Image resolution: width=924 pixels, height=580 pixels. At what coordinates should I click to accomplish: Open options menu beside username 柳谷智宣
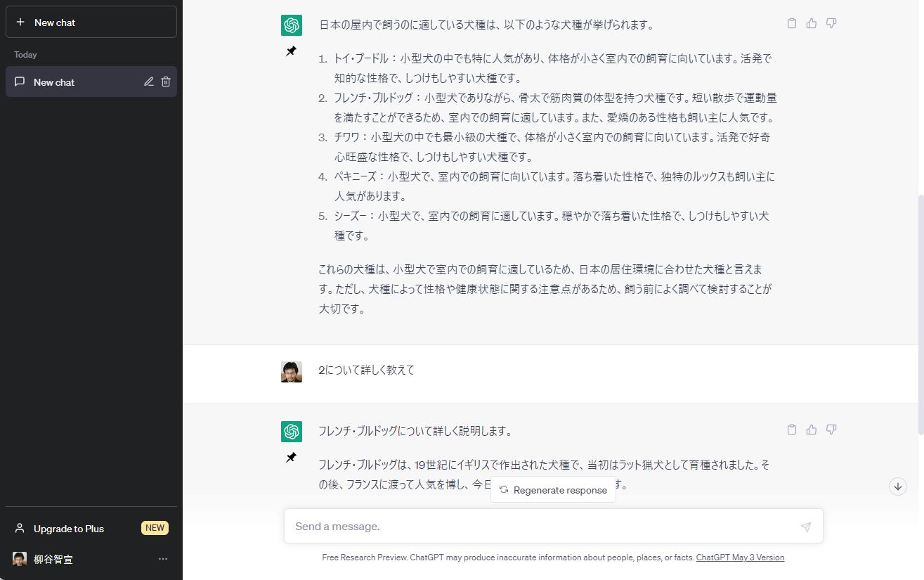163,559
